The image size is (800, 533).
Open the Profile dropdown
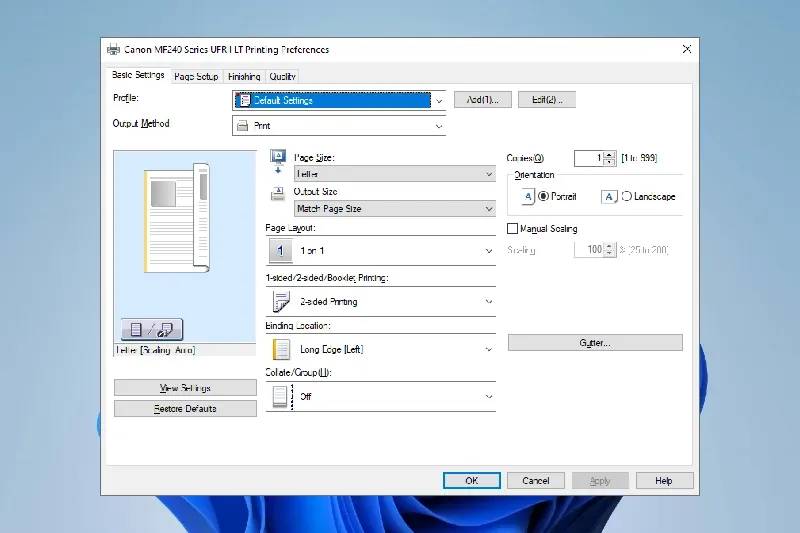339,100
